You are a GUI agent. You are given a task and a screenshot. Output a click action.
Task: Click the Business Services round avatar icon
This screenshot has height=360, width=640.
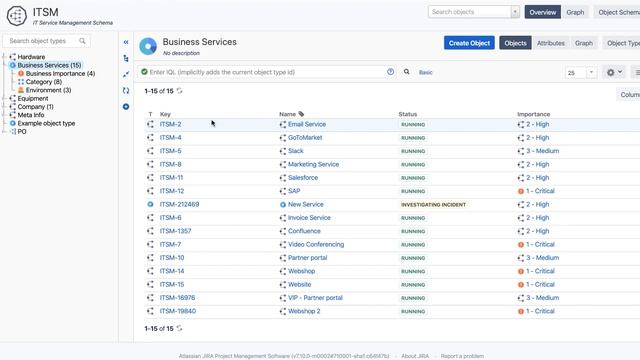(148, 46)
